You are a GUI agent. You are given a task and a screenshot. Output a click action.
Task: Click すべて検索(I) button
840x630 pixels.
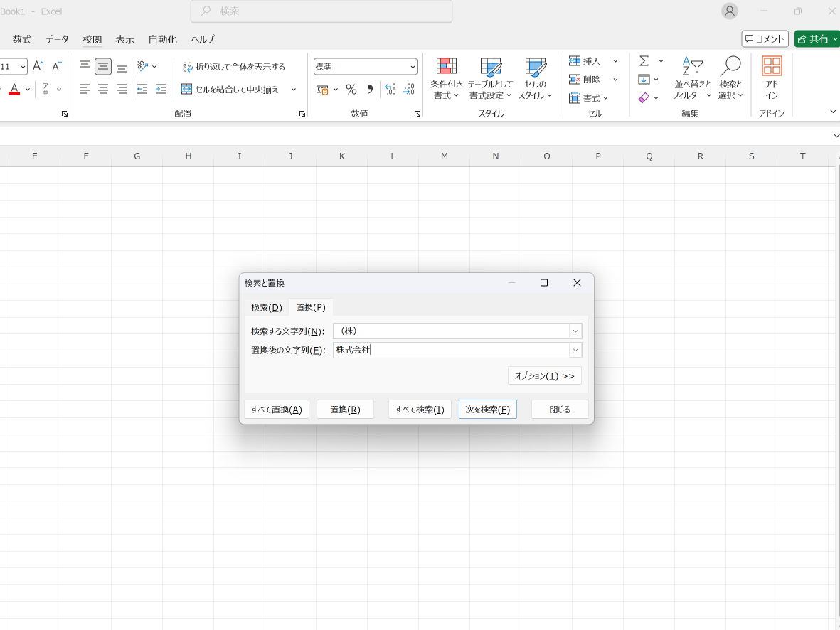(x=420, y=410)
